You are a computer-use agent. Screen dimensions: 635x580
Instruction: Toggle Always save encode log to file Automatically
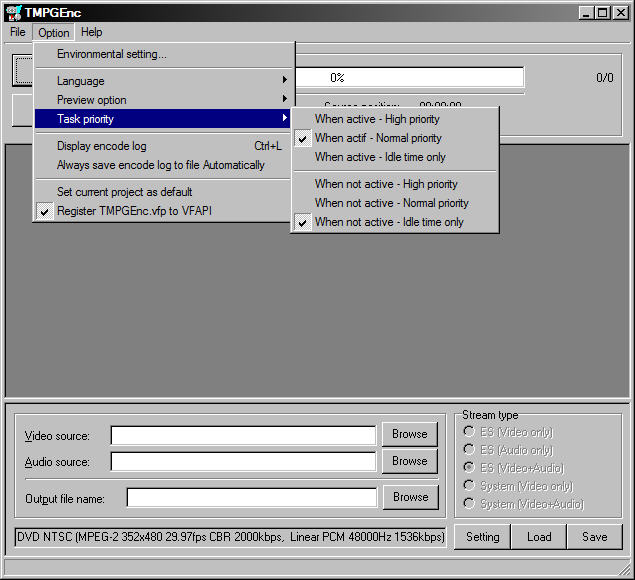tap(163, 165)
